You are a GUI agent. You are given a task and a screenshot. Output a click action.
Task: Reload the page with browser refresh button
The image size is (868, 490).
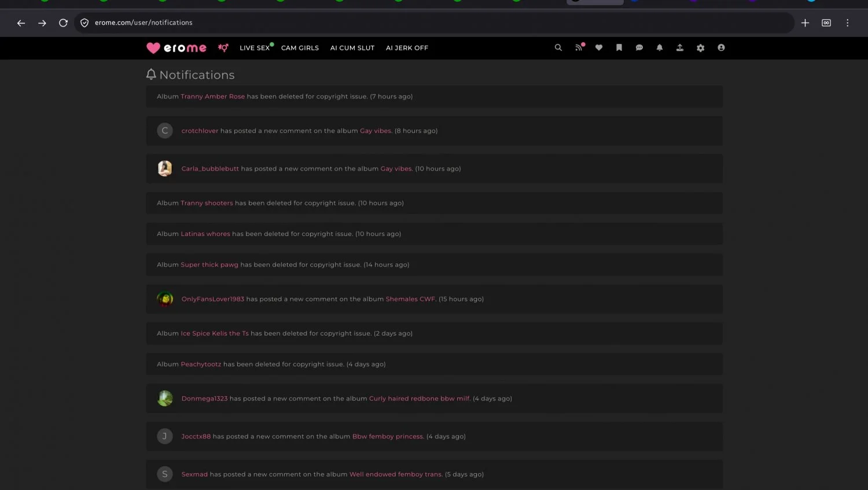point(63,23)
